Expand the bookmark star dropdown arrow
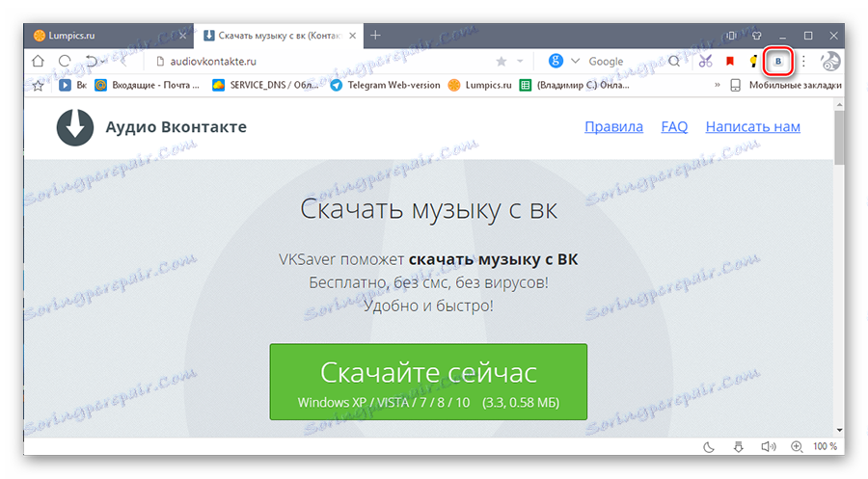868x479 pixels. (x=520, y=62)
